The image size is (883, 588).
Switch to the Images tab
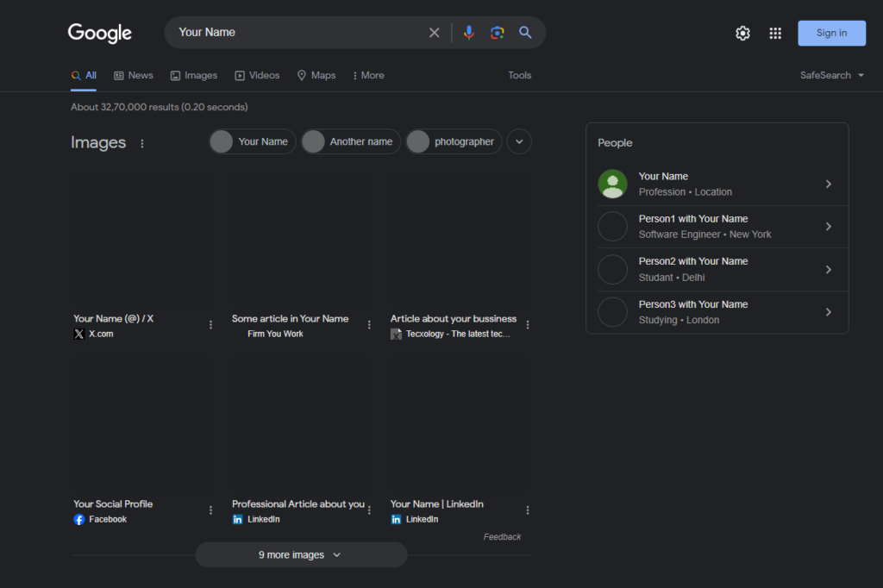point(194,76)
